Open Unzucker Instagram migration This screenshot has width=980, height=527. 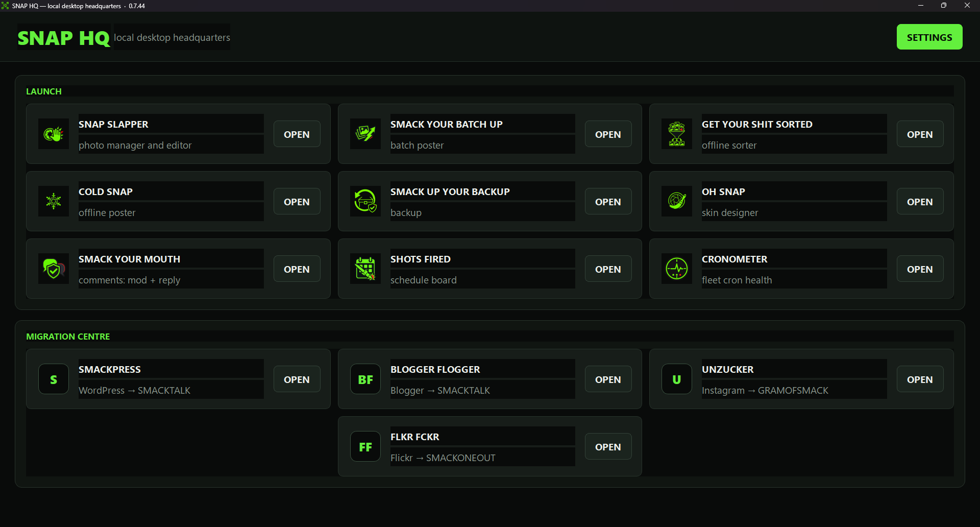[920, 379]
